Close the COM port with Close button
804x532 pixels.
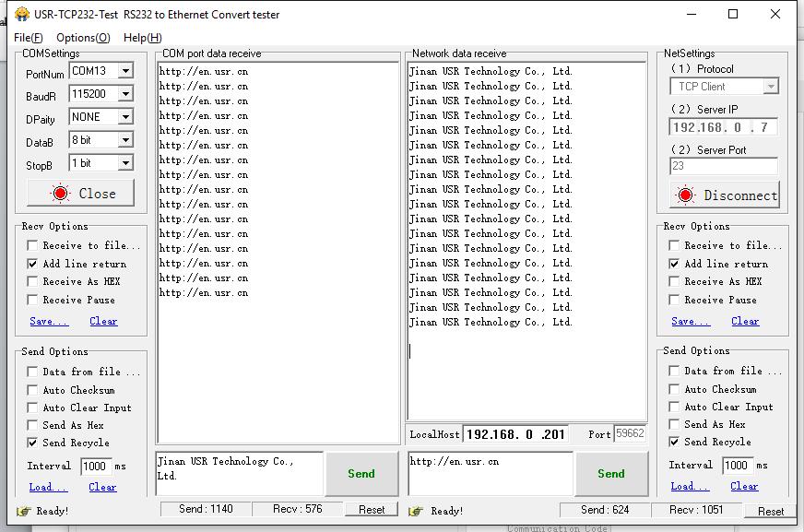click(80, 193)
